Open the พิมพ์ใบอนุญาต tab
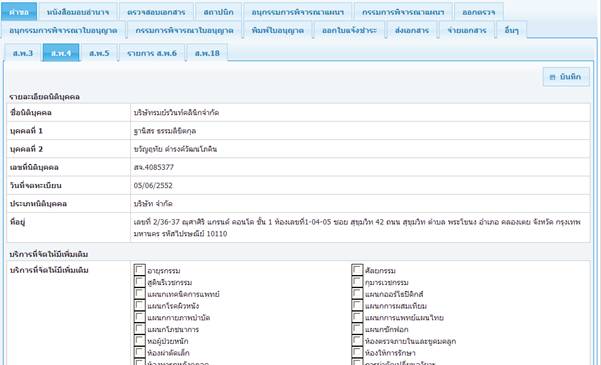 pyautogui.click(x=278, y=30)
